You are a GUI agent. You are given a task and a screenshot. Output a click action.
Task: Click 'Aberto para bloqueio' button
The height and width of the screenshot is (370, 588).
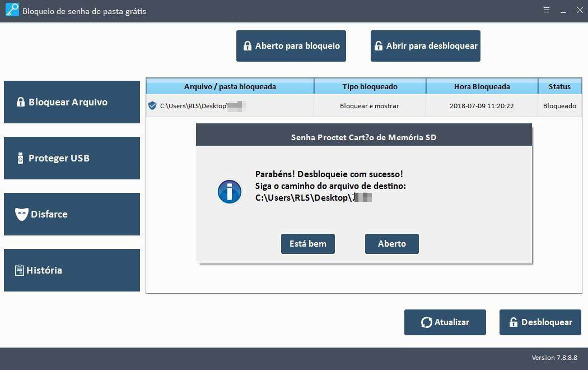point(291,46)
